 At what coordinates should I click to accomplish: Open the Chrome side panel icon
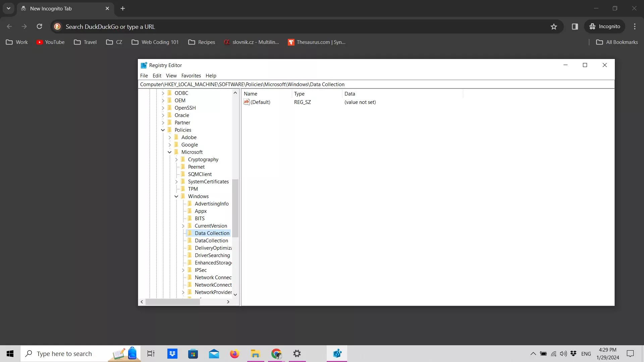(575, 27)
